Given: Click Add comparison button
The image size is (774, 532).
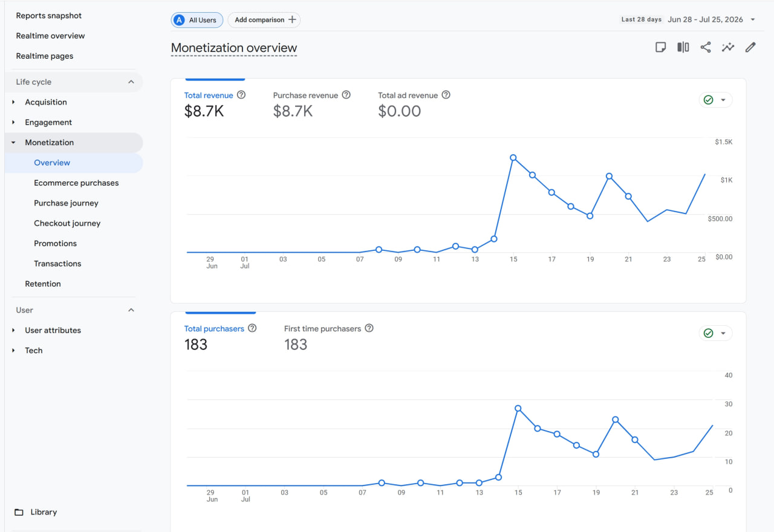Looking at the screenshot, I should click(x=264, y=20).
